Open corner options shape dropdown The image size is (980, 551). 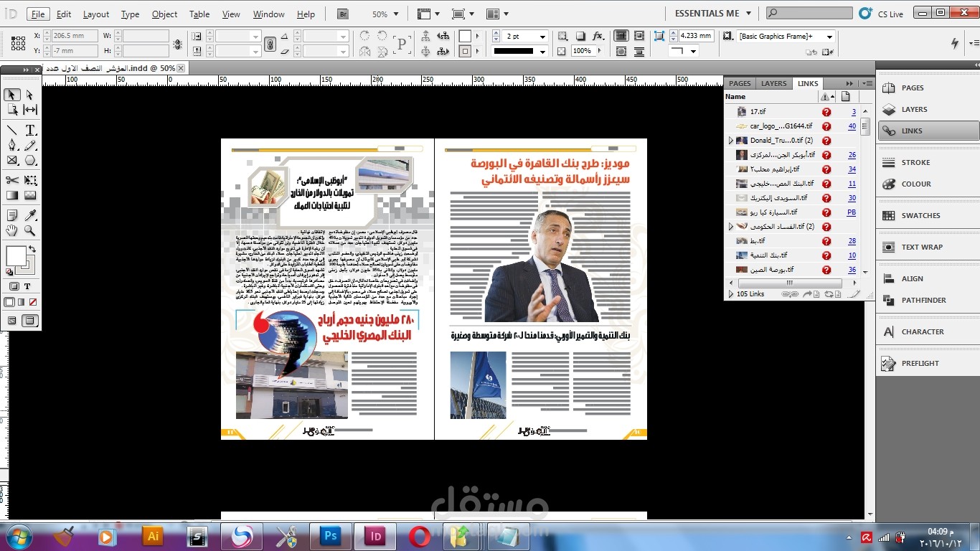pyautogui.click(x=693, y=52)
